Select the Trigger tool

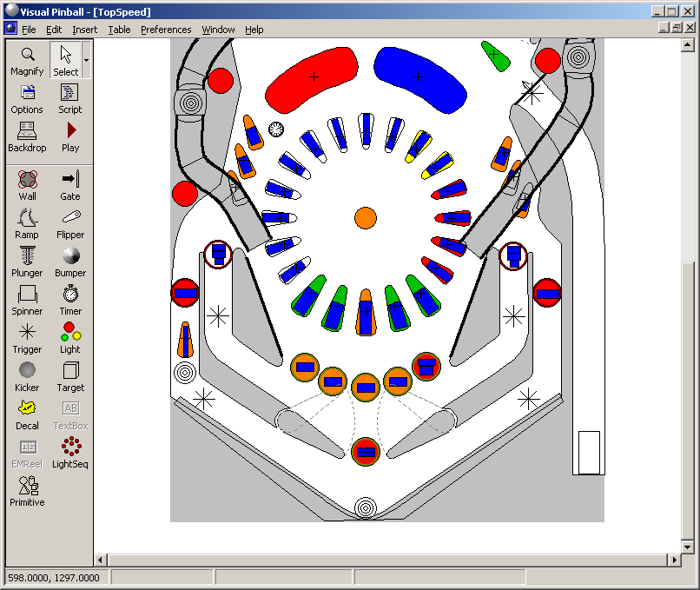point(27,338)
